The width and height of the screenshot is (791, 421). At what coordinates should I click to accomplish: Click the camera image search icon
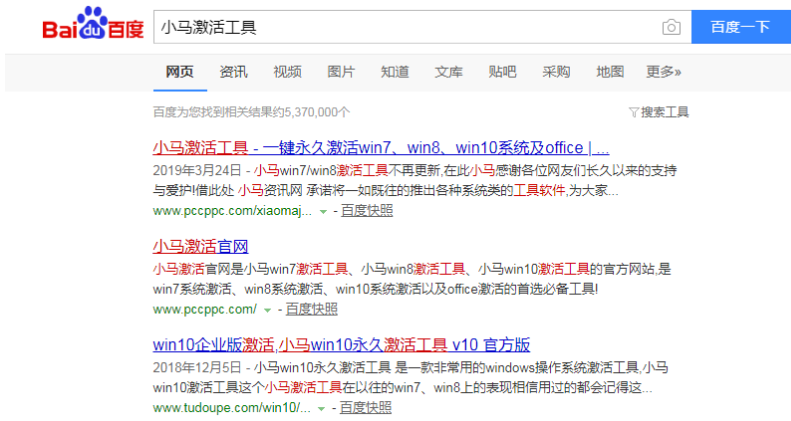(671, 27)
